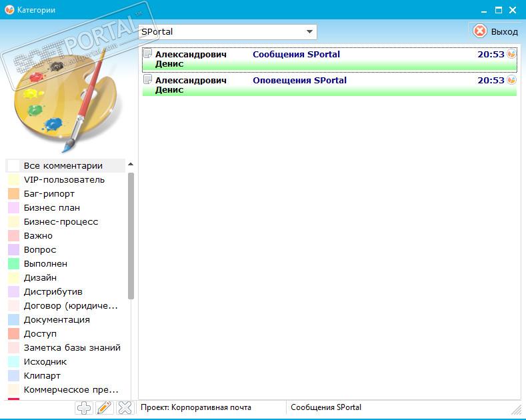Select the Важно category

(65, 236)
